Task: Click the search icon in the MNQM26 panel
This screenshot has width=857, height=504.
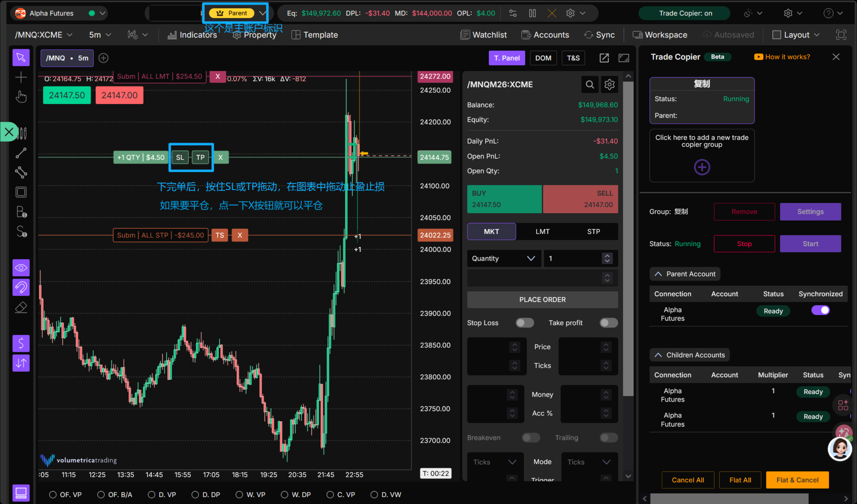Action: (x=590, y=84)
